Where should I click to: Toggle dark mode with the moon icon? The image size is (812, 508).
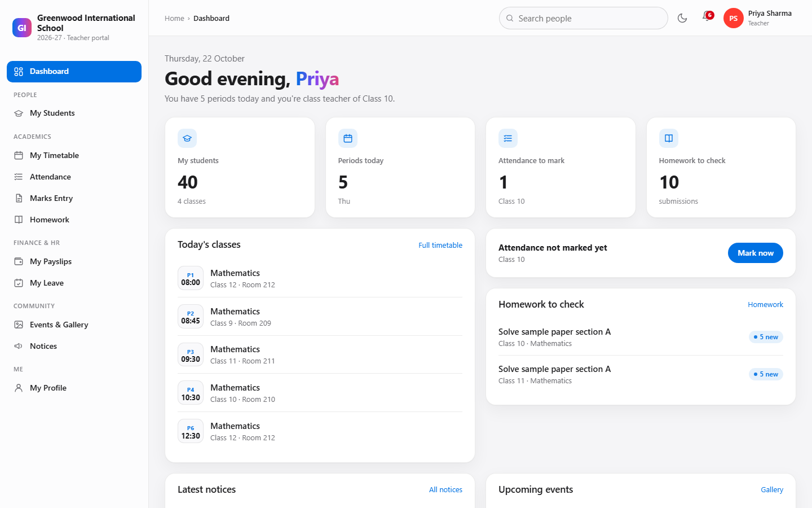pos(682,18)
